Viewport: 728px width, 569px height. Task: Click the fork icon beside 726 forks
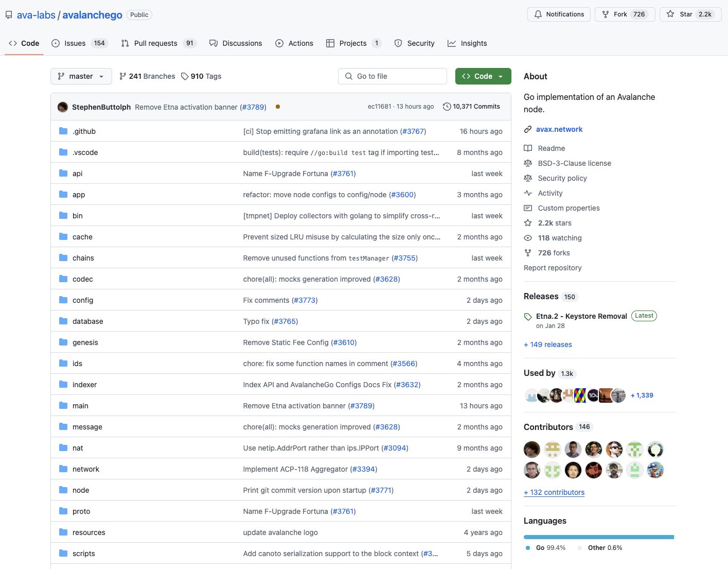click(528, 253)
